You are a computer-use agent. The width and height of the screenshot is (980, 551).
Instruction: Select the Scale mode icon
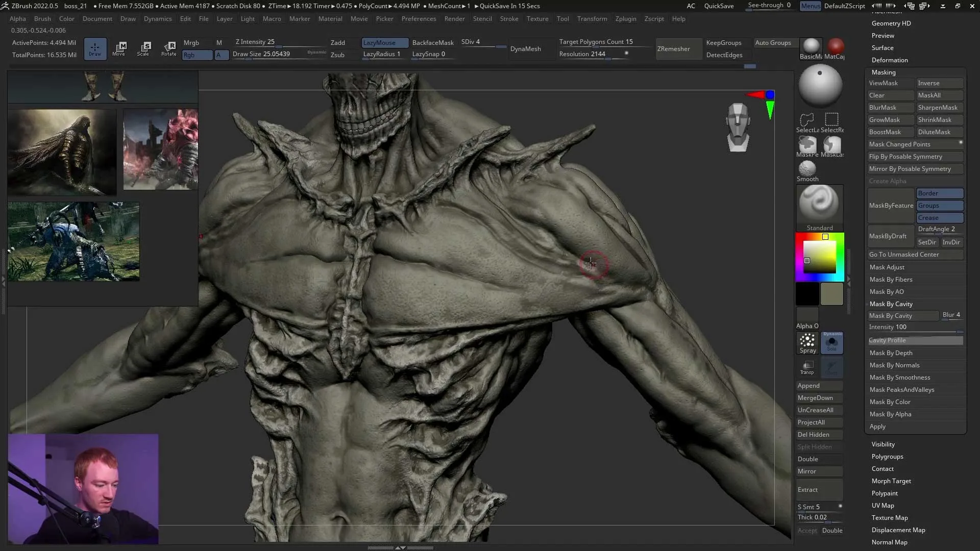point(144,48)
